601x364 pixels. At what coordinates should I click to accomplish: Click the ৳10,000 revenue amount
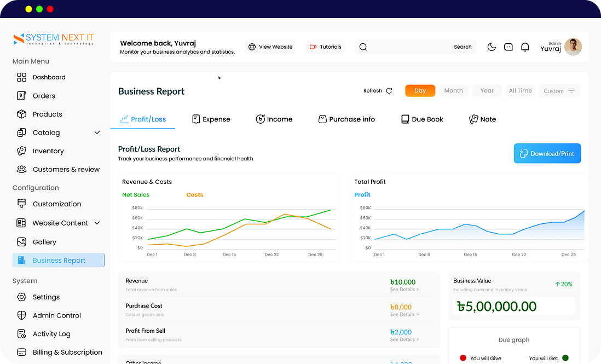(402, 282)
